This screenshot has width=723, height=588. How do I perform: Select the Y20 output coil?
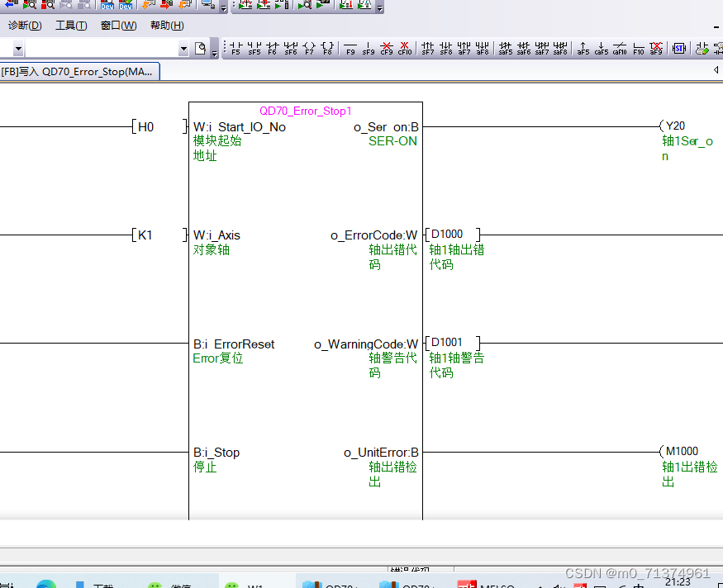(x=675, y=126)
